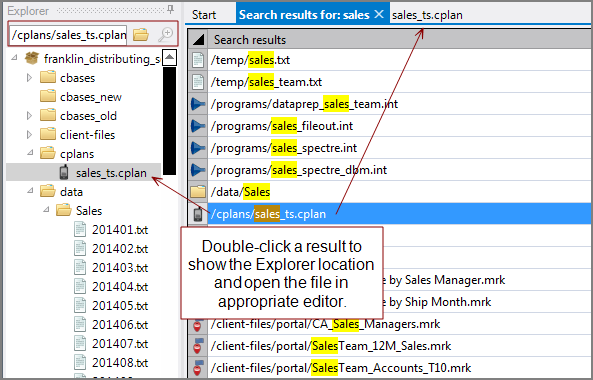Screen dimensions: 593x380
Task: Expand the cbases folder arrow
Action: point(29,78)
